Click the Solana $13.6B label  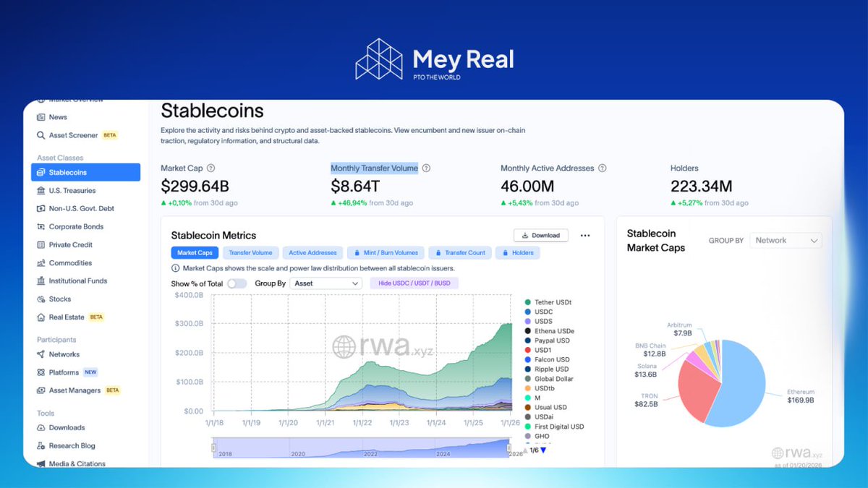(646, 370)
